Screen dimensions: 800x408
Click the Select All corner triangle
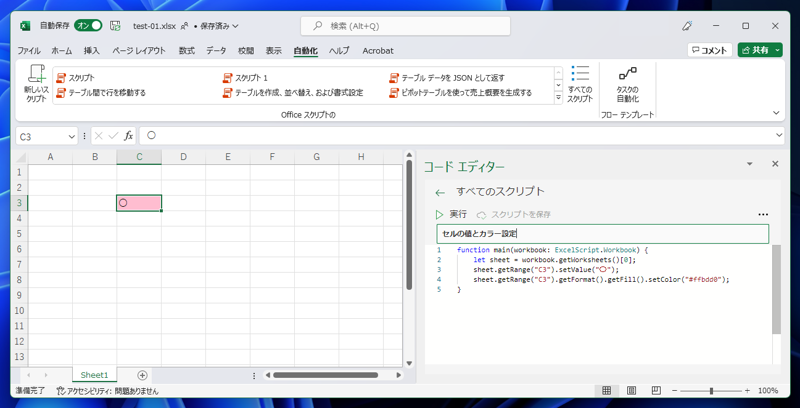click(x=20, y=157)
